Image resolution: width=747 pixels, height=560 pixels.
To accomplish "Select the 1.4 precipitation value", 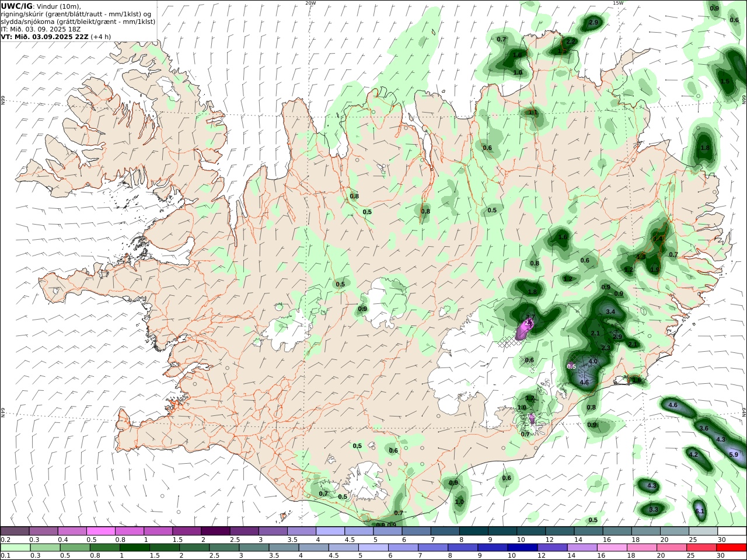I will coord(658,239).
